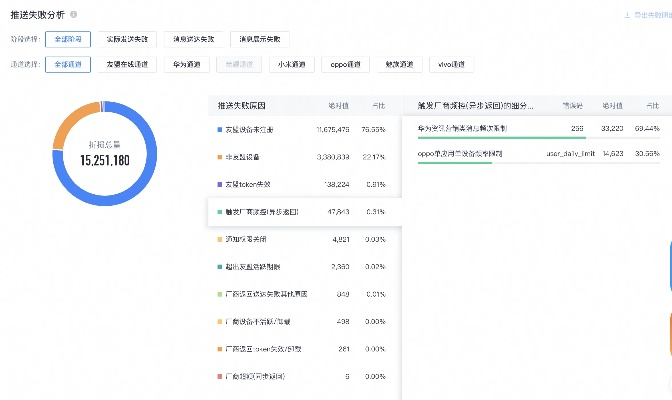Click the orange legend square beside 3,380,838 row
The image size is (672, 400).
[x=219, y=157]
